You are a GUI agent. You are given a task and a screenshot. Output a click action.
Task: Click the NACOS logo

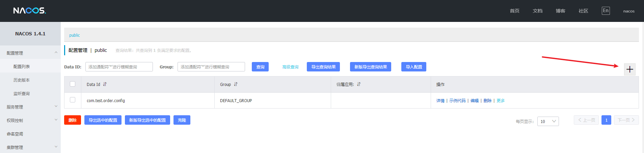pyautogui.click(x=30, y=11)
